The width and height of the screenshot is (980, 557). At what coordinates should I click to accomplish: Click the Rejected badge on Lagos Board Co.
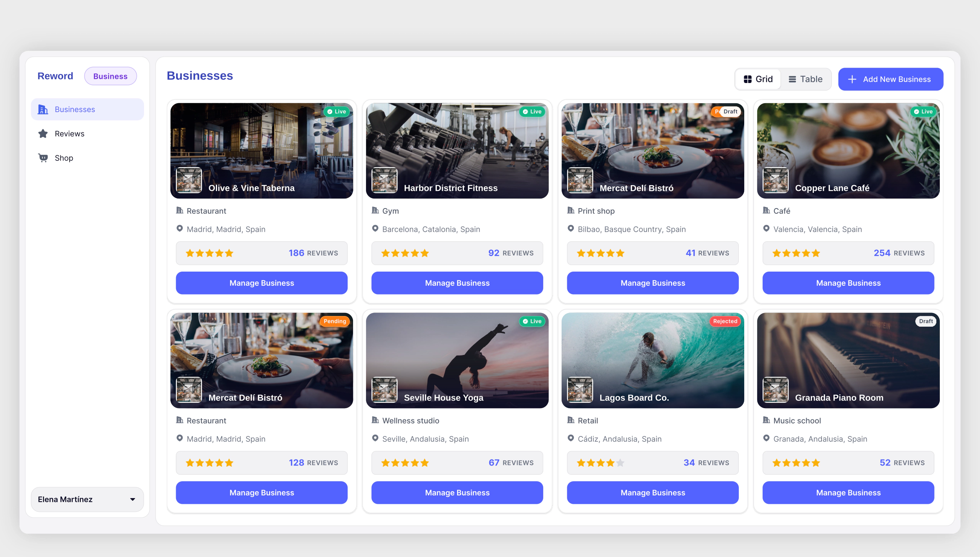click(725, 321)
